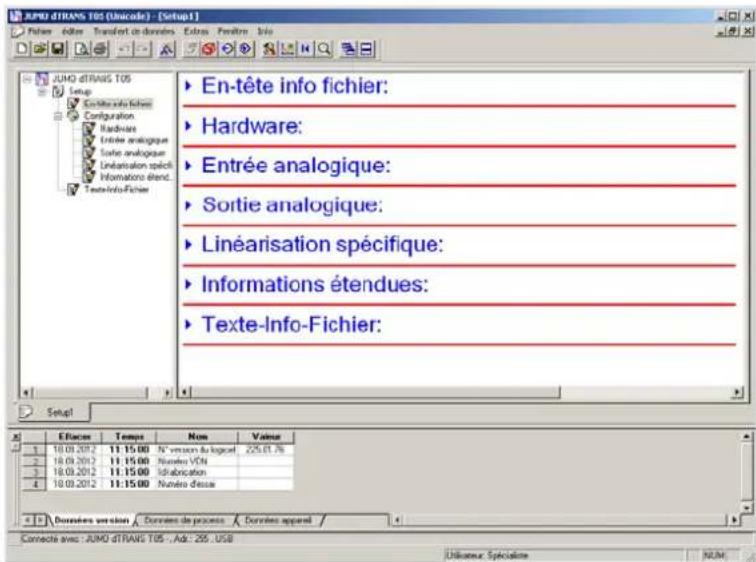Viewport: 756px width, 562px height.
Task: Click the Save floppy disk icon
Action: point(58,49)
